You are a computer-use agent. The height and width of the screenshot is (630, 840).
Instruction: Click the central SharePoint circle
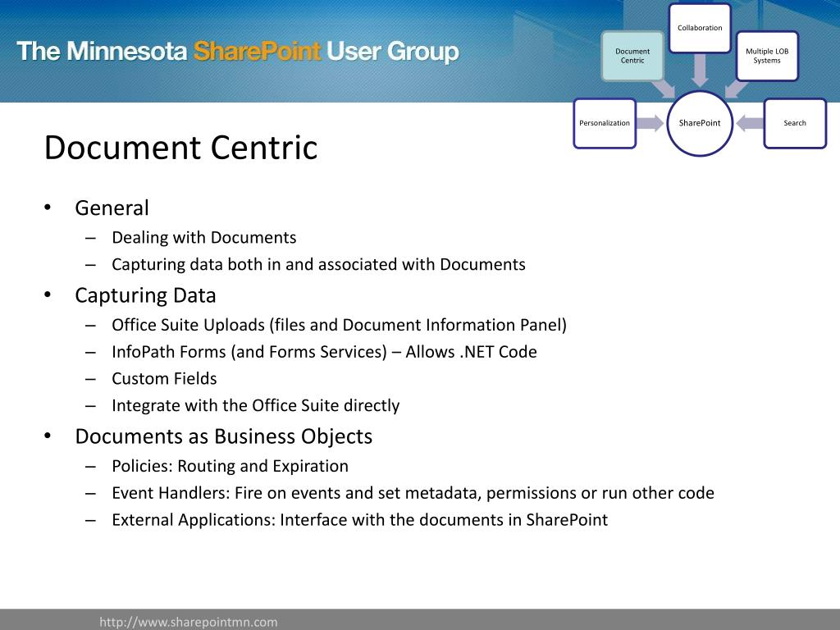tap(700, 123)
